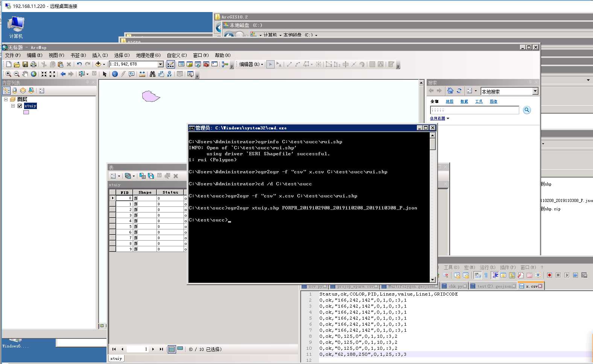Click the search text field in Search panel
This screenshot has height=364, width=593.
click(474, 110)
